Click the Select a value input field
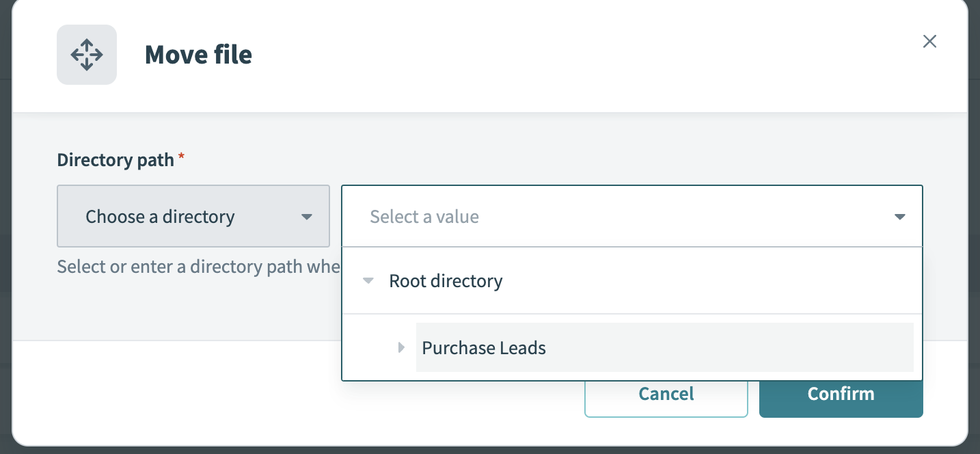 pyautogui.click(x=547, y=216)
